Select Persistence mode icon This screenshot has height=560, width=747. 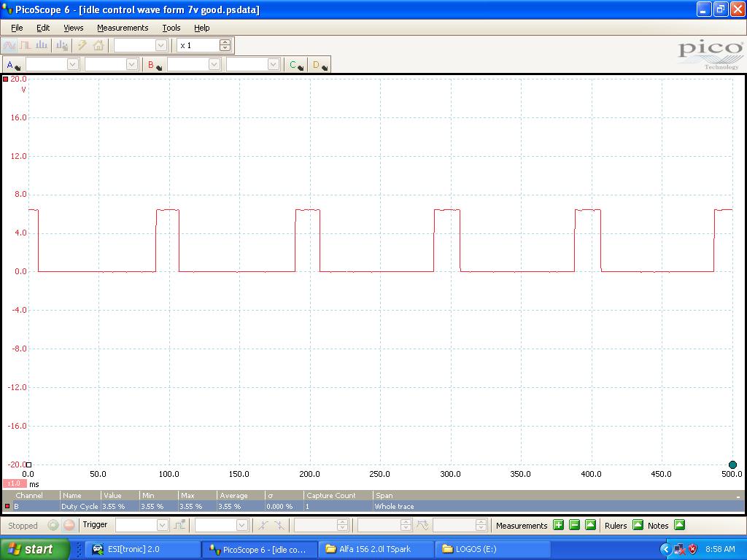pyautogui.click(x=26, y=46)
